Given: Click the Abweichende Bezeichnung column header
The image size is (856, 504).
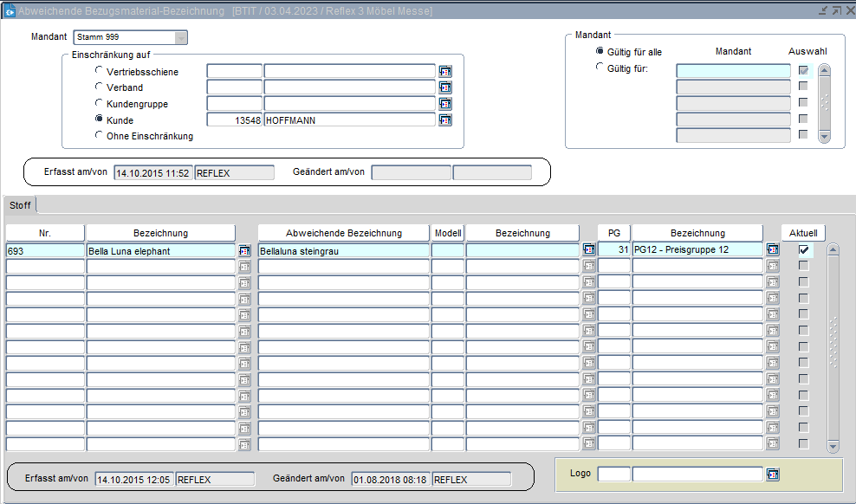Looking at the screenshot, I should 344,233.
